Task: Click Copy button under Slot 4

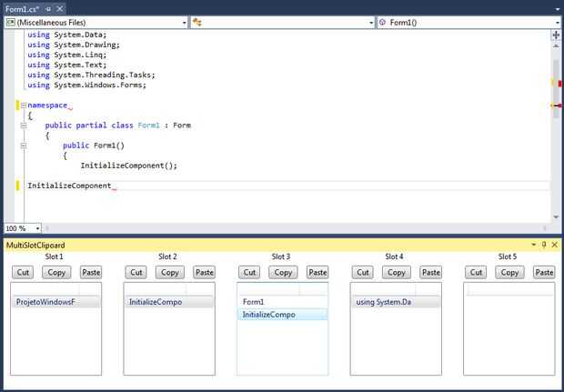Action: [397, 272]
